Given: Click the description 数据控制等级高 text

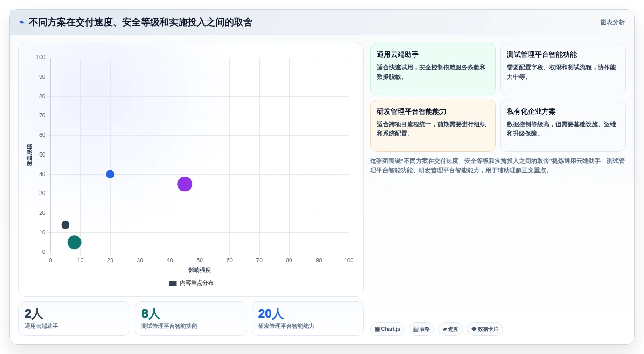Looking at the screenshot, I should click(x=561, y=129).
